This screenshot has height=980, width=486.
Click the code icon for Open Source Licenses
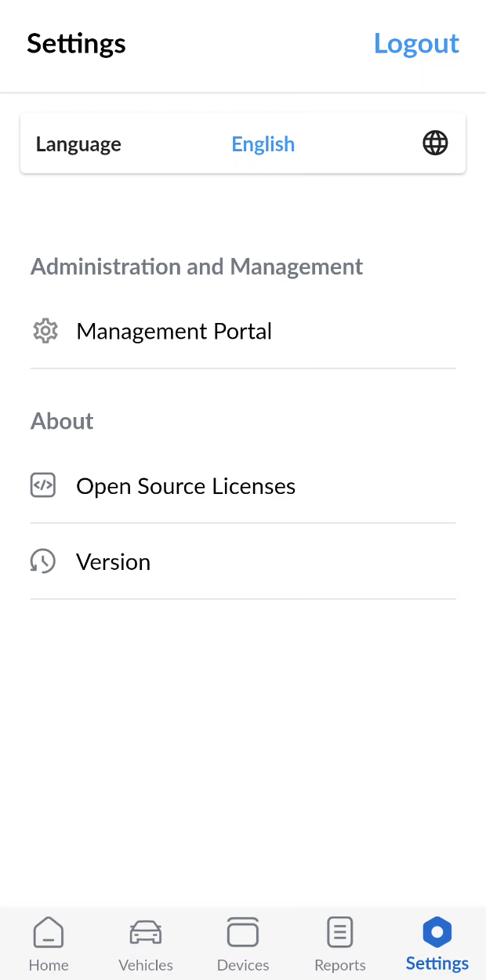(x=43, y=486)
